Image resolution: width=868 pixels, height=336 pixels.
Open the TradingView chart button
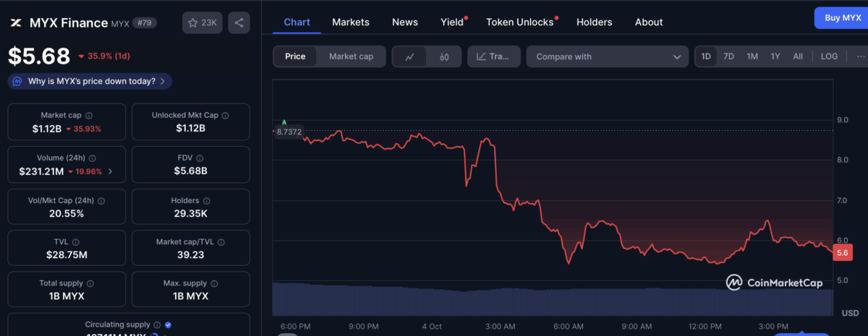[494, 56]
